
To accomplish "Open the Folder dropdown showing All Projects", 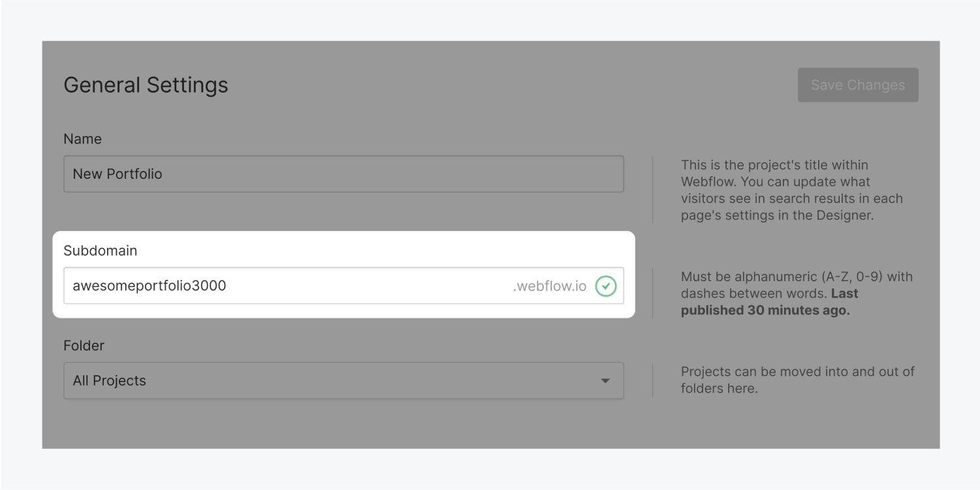I will (x=344, y=381).
